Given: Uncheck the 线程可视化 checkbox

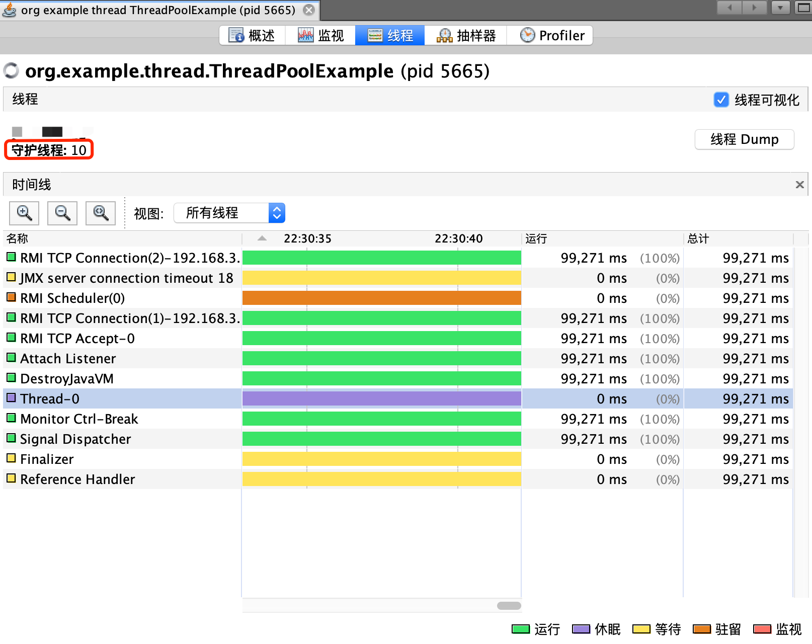Looking at the screenshot, I should click(x=721, y=100).
